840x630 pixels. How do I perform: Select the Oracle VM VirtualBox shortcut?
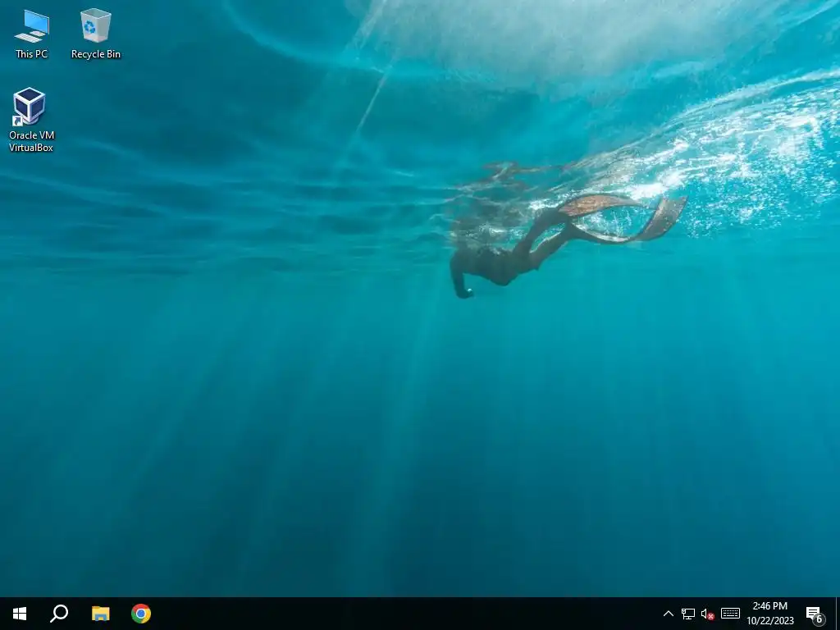[x=31, y=120]
